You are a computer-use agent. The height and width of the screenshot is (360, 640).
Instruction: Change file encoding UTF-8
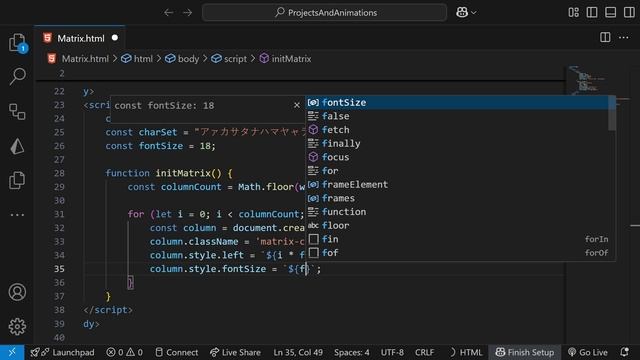pyautogui.click(x=392, y=352)
